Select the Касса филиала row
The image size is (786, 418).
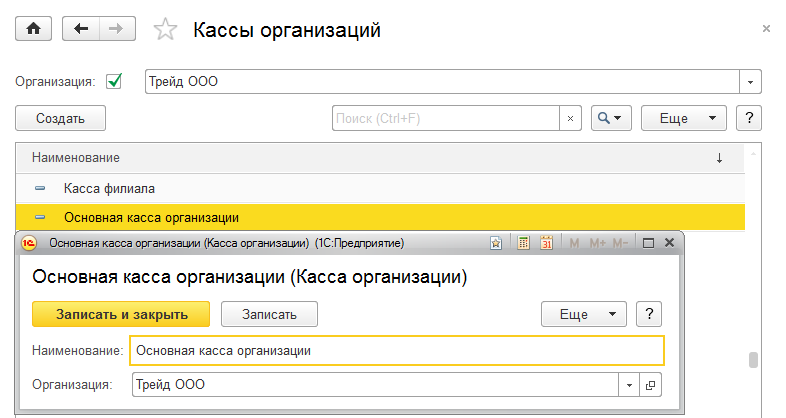click(109, 188)
